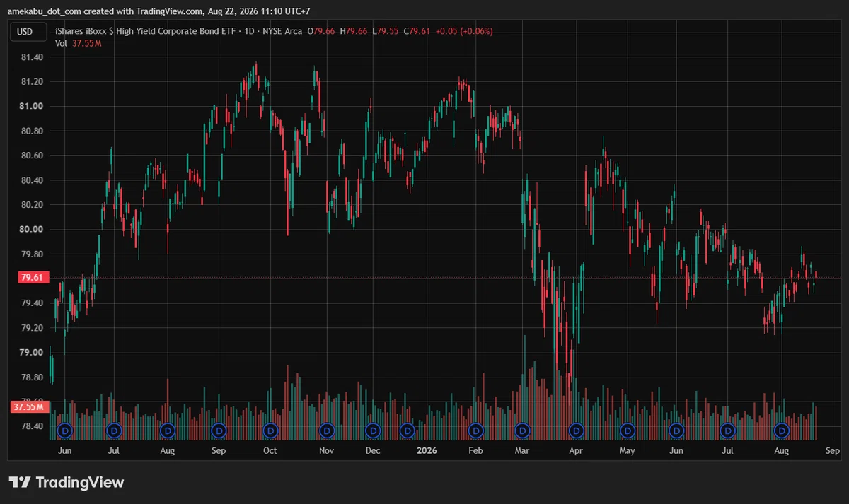This screenshot has height=504, width=849.
Task: Click the 1D interval in the chart legend
Action: click(248, 31)
